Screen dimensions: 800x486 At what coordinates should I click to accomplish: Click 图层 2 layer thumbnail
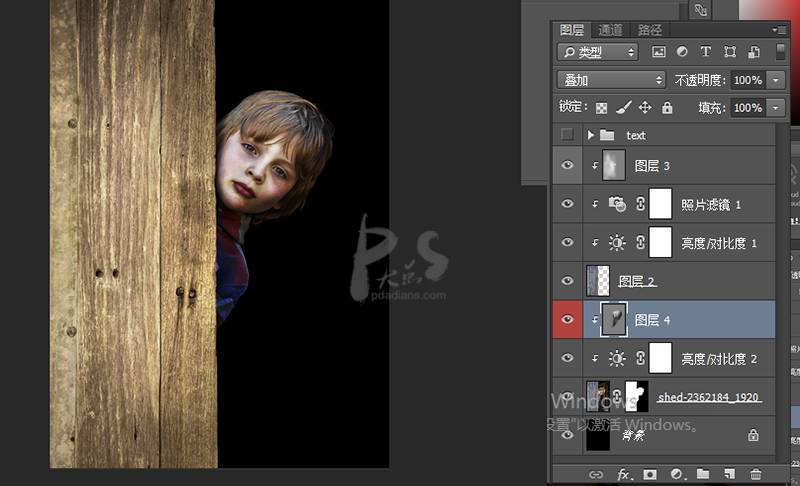point(597,280)
